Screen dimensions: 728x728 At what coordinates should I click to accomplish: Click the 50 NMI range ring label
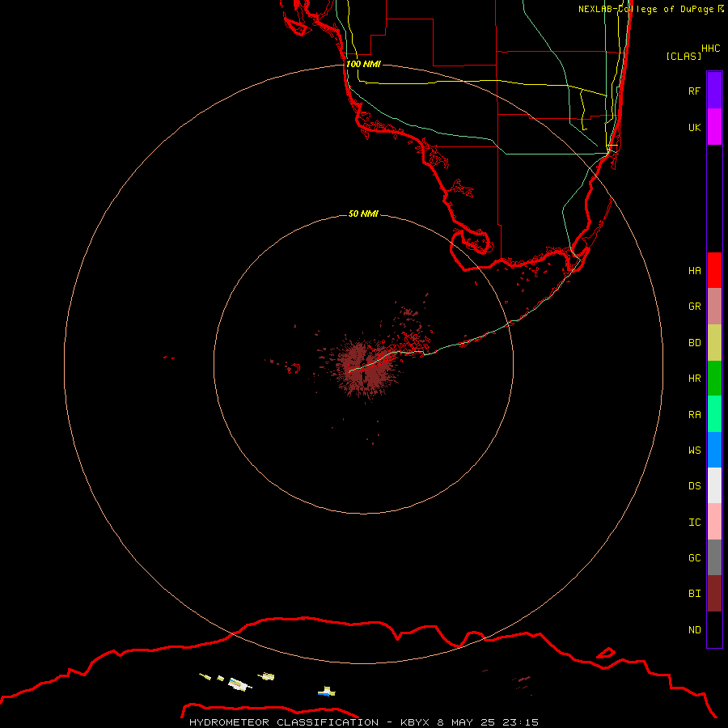pos(363,214)
